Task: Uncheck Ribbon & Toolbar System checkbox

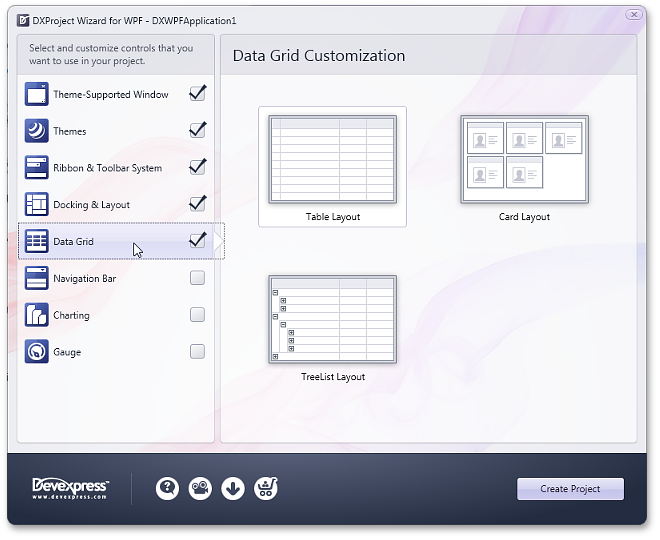Action: 197,167
